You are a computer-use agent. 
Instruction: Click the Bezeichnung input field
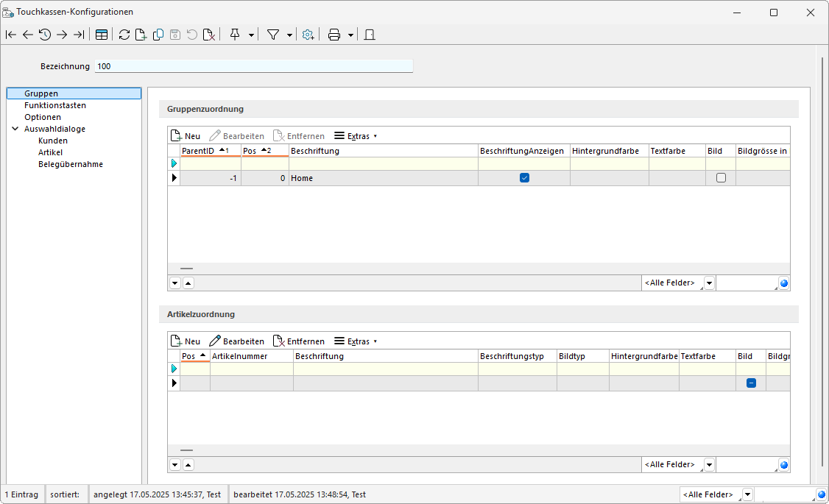(x=254, y=66)
